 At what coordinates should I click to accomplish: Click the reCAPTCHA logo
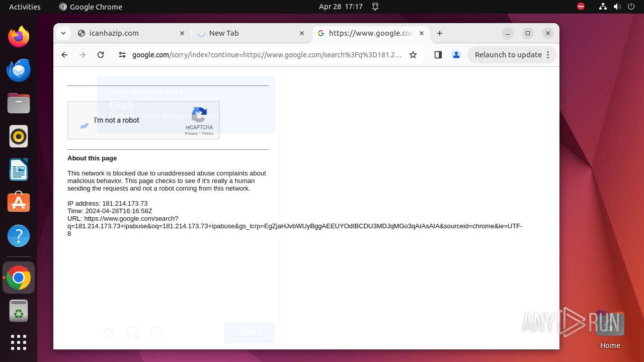(x=199, y=115)
